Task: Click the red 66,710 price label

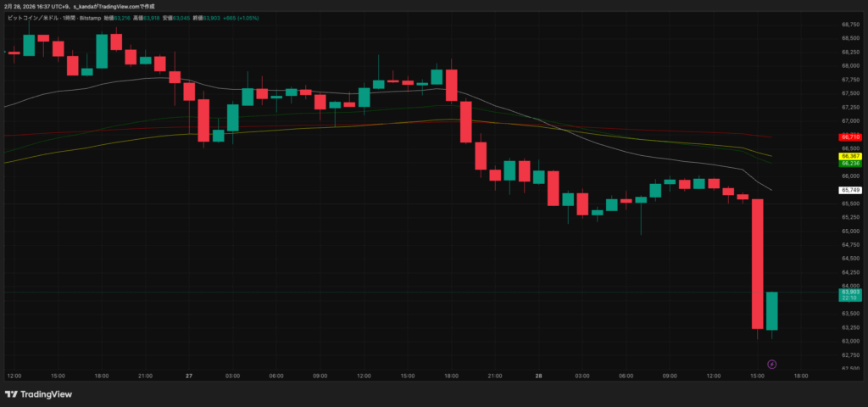Action: (x=850, y=137)
